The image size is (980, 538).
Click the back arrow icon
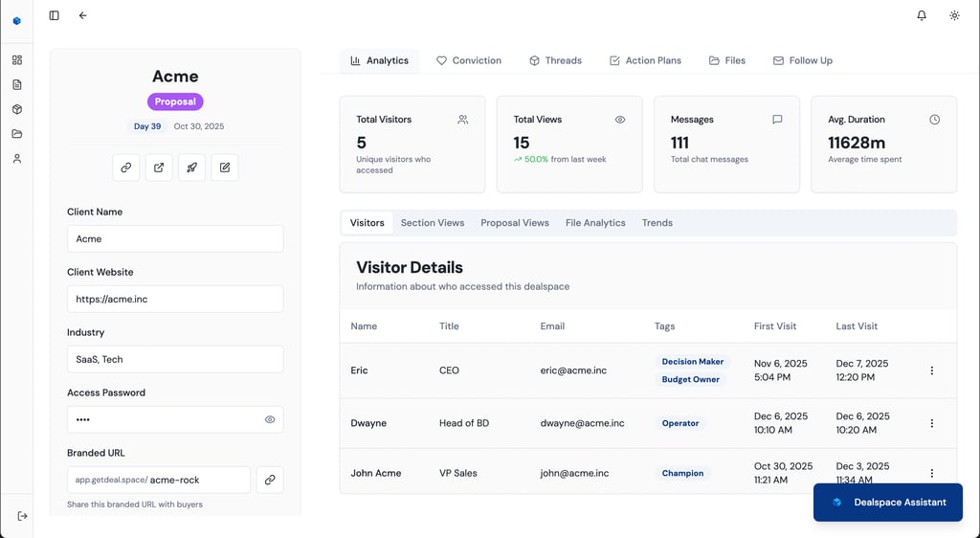83,15
